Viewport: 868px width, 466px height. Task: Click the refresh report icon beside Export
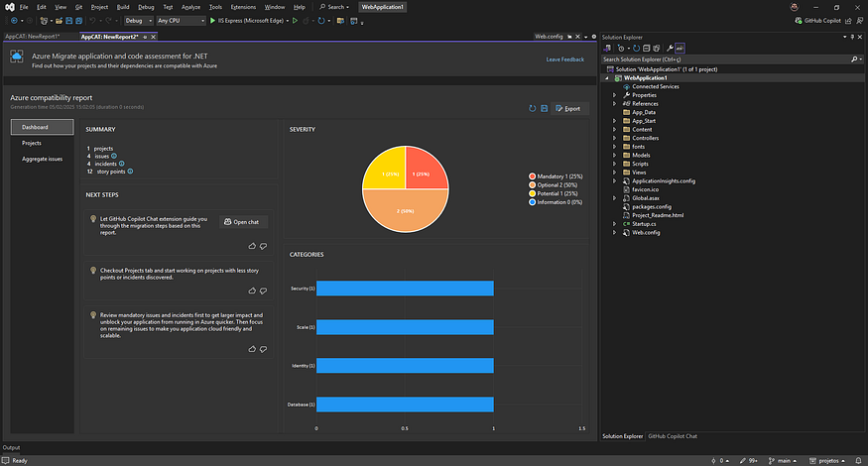point(533,108)
